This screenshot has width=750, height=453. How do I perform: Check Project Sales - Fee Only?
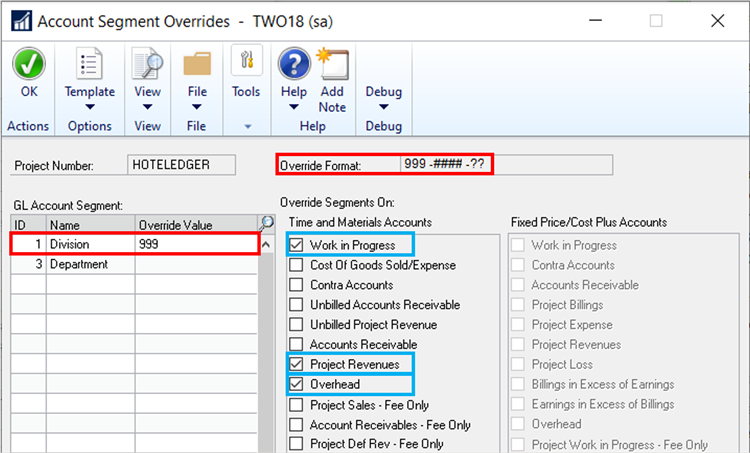tap(296, 405)
